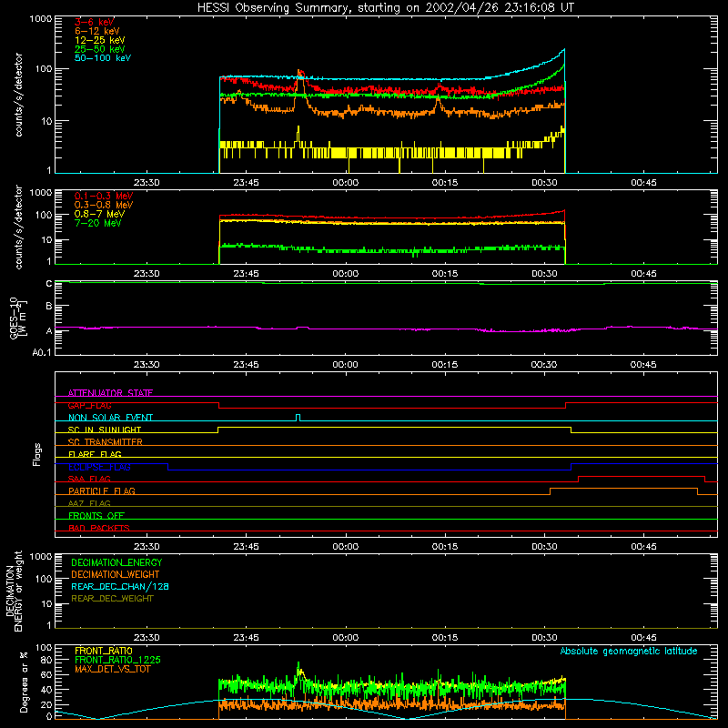Select the SC_TRANSMITTER flag label
This screenshot has width=728, height=728.
click(105, 442)
